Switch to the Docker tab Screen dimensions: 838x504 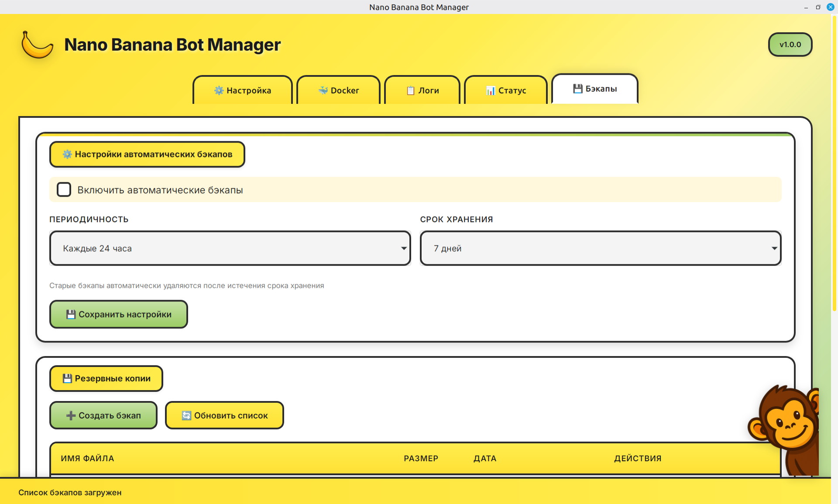[338, 90]
